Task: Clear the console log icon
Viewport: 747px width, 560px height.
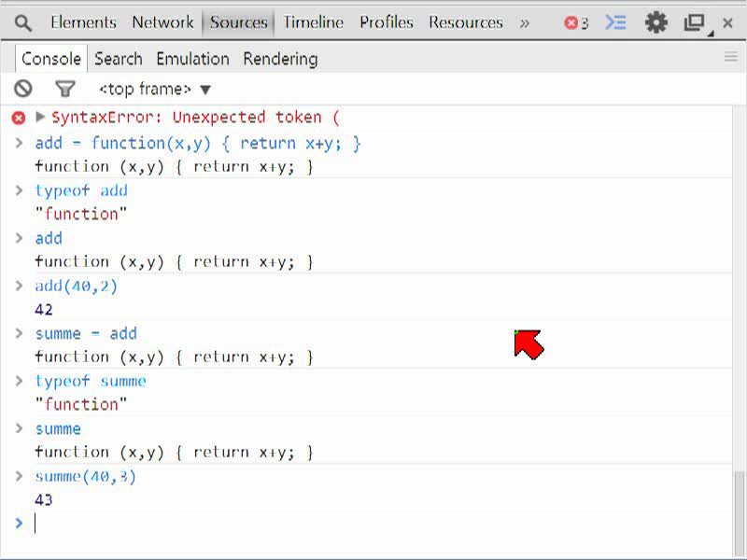Action: [x=22, y=89]
